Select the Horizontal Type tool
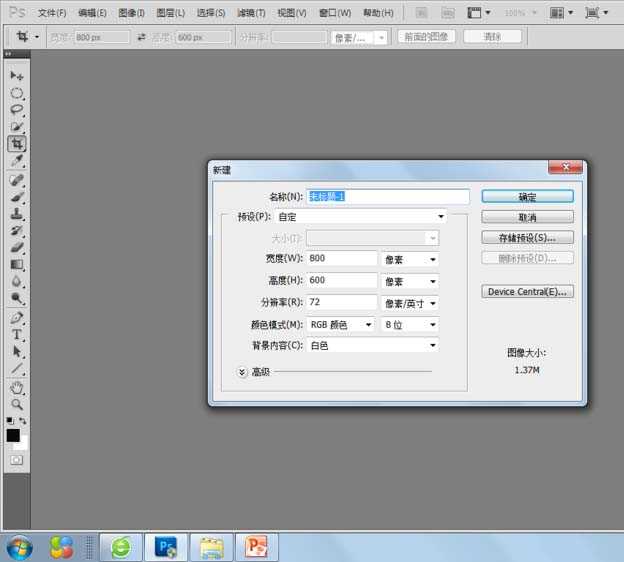Screen dimensions: 624x562 17,334
